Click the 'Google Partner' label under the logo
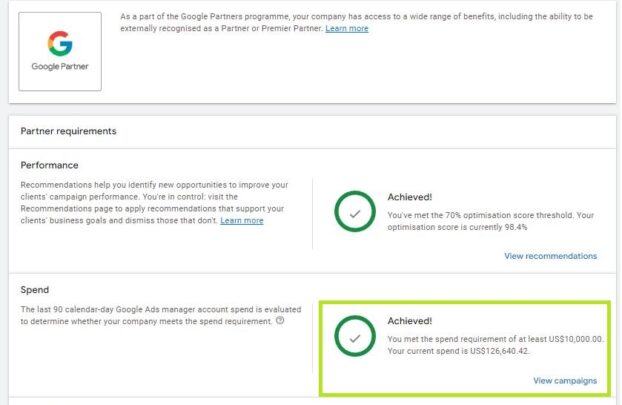 point(60,67)
